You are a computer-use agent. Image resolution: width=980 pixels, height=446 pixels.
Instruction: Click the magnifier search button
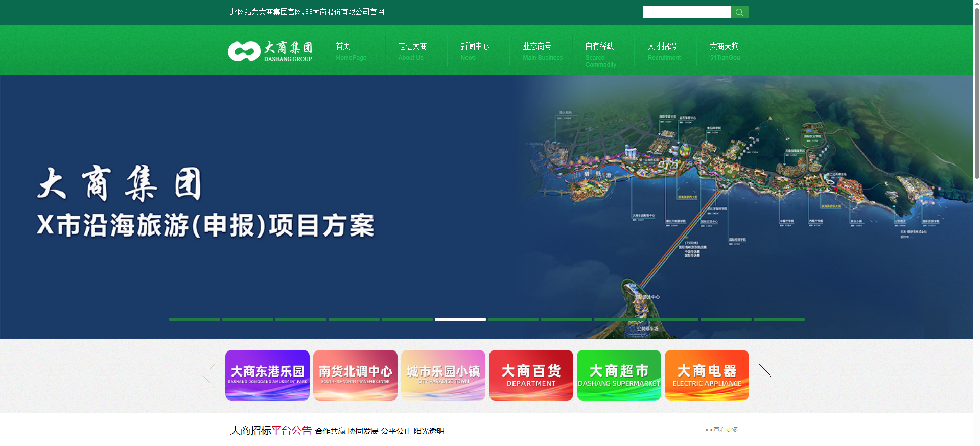(x=739, y=12)
